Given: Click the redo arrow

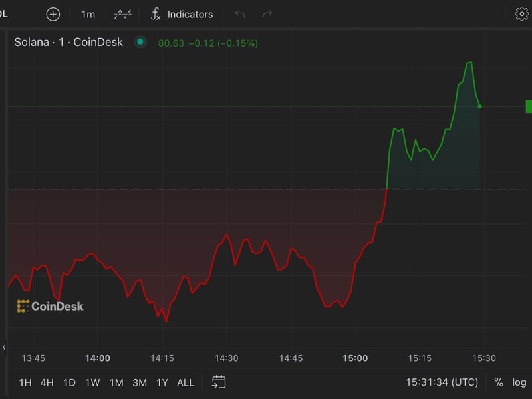Looking at the screenshot, I should point(267,14).
